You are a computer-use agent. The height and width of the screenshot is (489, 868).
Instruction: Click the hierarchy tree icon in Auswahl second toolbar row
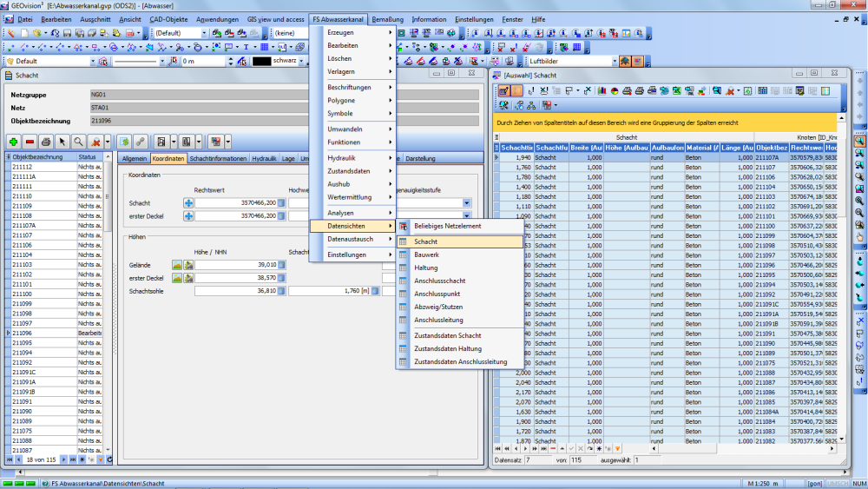click(531, 105)
